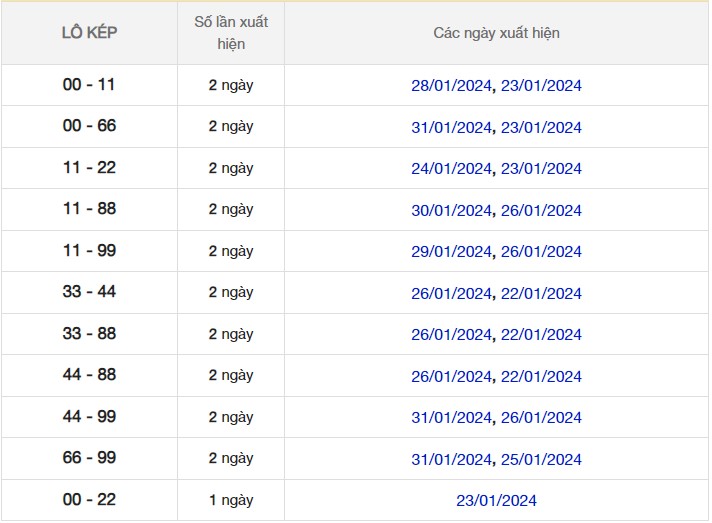Click the Số lần xuất hiện header
The height and width of the screenshot is (523, 712).
[x=230, y=33]
